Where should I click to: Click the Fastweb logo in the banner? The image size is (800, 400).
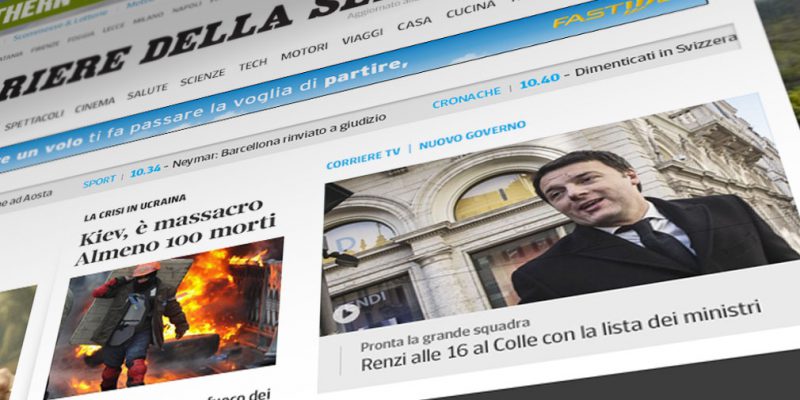[617, 13]
